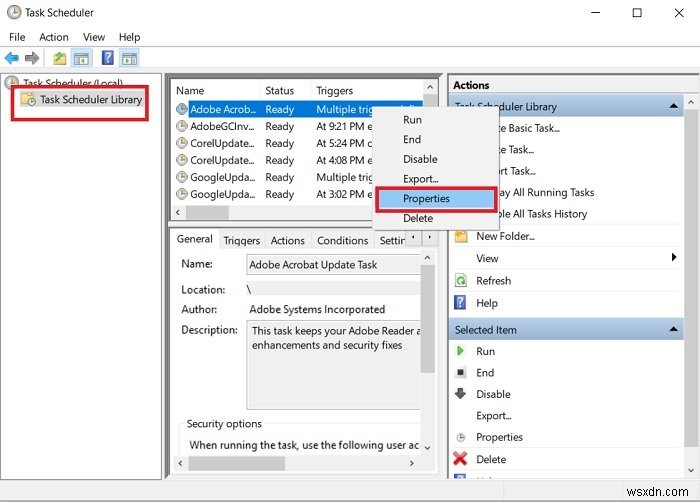Click Display All Running Tasks action
The width and height of the screenshot is (700, 502).
(x=546, y=192)
